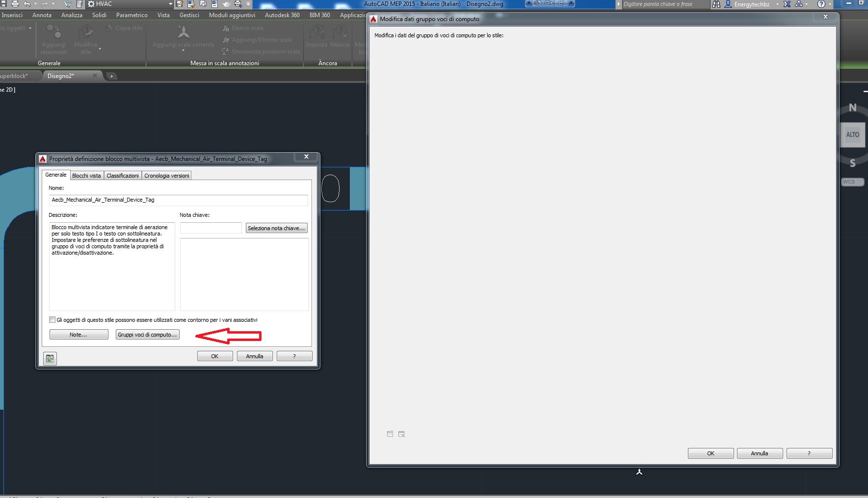Switch to the Cronologia versioni tab
The image size is (868, 498).
167,176
